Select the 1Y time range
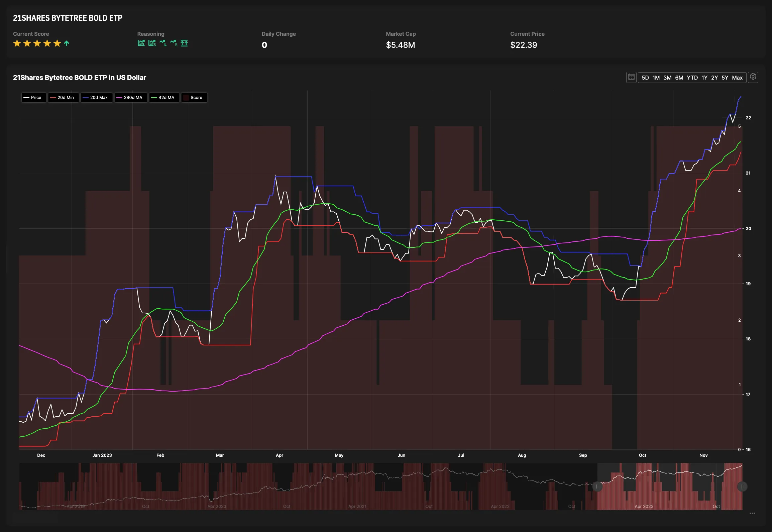Image resolution: width=772 pixels, height=532 pixels. click(704, 78)
